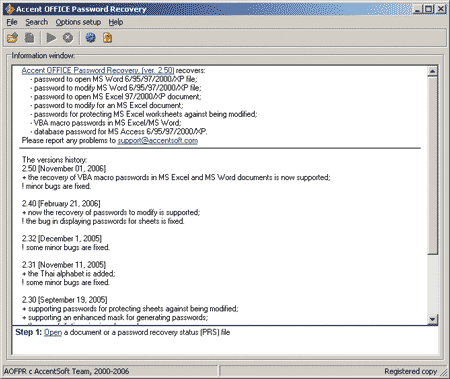This screenshot has width=450, height=379.
Task: Click the '2.50 [November 01, 2006]' version line
Action: (64, 169)
